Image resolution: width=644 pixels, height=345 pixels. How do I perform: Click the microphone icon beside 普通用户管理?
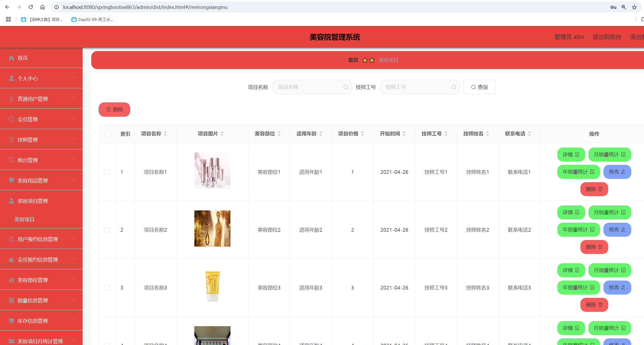click(12, 99)
